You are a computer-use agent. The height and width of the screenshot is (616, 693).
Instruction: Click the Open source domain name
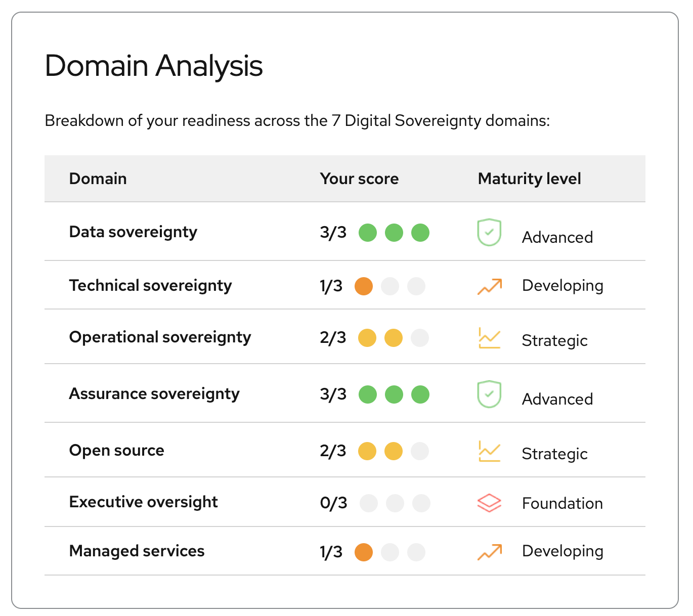116,450
